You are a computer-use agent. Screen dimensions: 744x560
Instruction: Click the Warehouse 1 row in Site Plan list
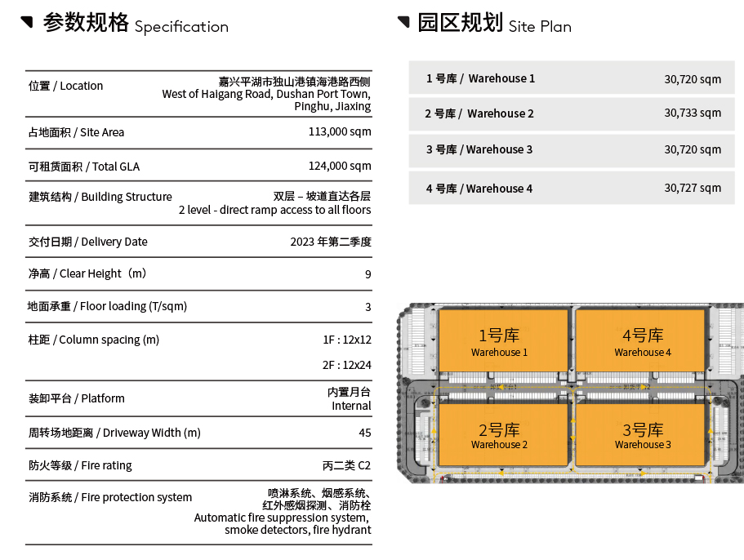point(571,78)
